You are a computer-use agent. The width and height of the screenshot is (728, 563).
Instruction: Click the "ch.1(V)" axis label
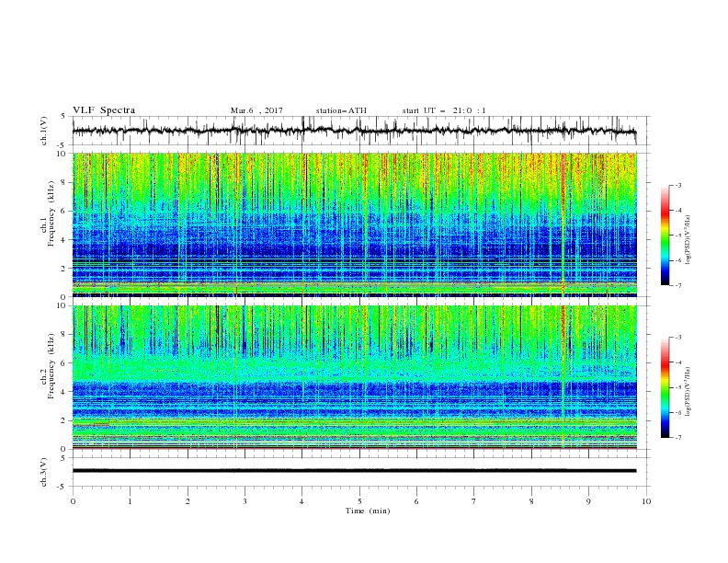(44, 131)
